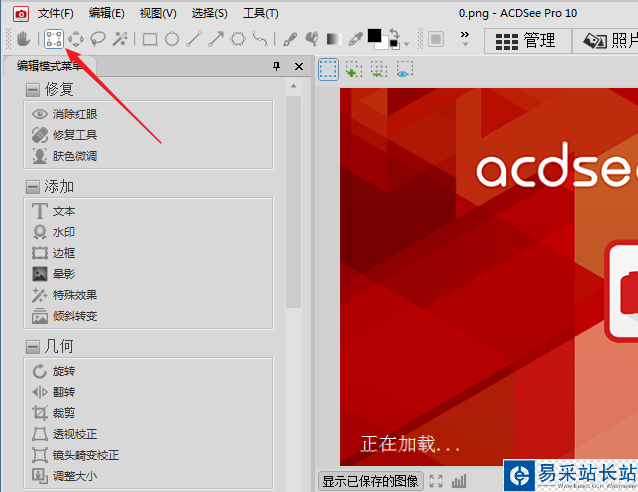Image resolution: width=638 pixels, height=492 pixels.
Task: Choose new selection mode icon
Action: [328, 69]
